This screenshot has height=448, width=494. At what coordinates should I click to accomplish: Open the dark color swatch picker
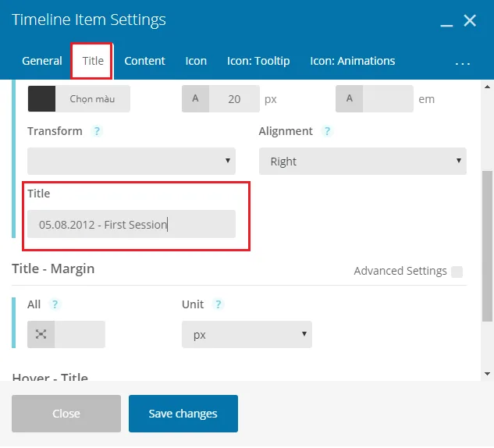[x=41, y=98]
